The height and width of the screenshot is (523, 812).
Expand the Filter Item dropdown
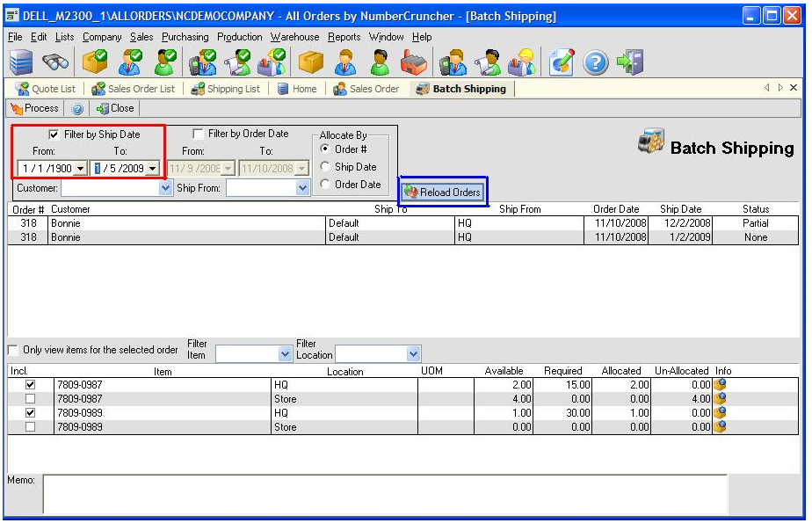(x=285, y=354)
